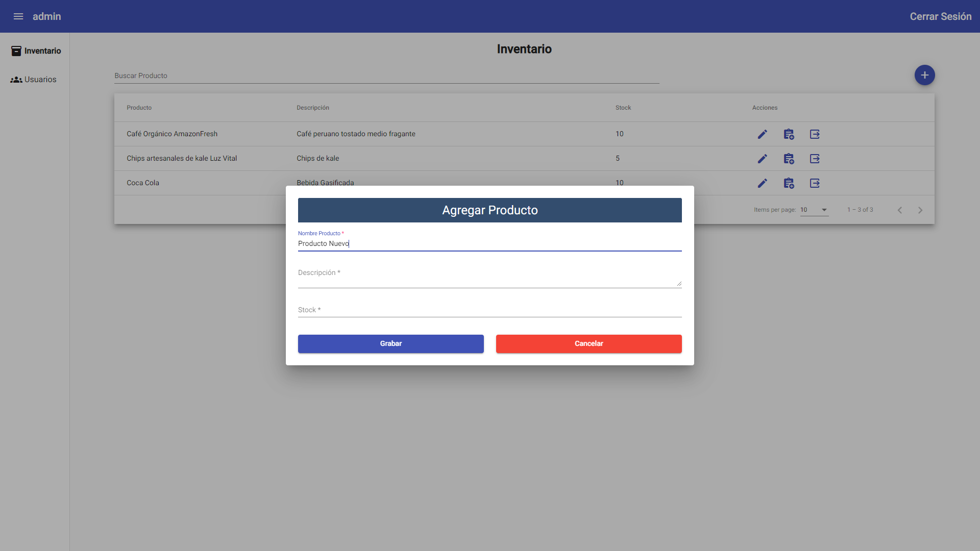980x551 pixels.
Task: Click the stock-output arrow icon for Café Orgánico
Action: tap(815, 134)
